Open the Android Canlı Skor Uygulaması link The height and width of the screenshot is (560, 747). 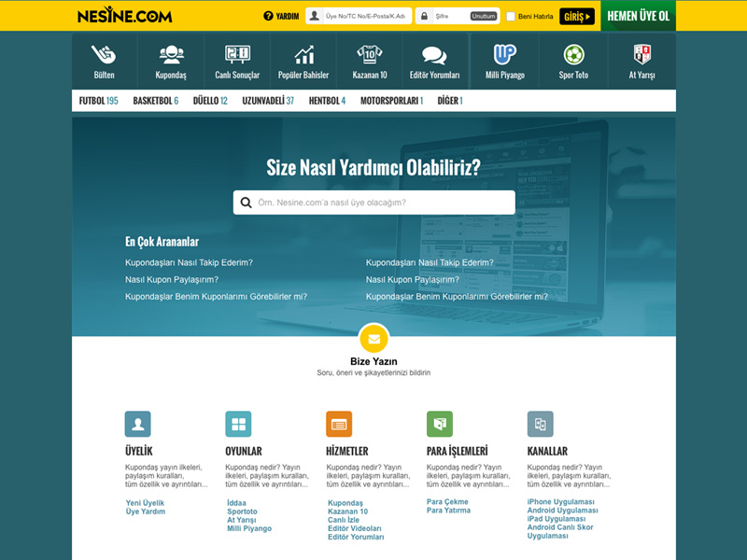pyautogui.click(x=560, y=531)
